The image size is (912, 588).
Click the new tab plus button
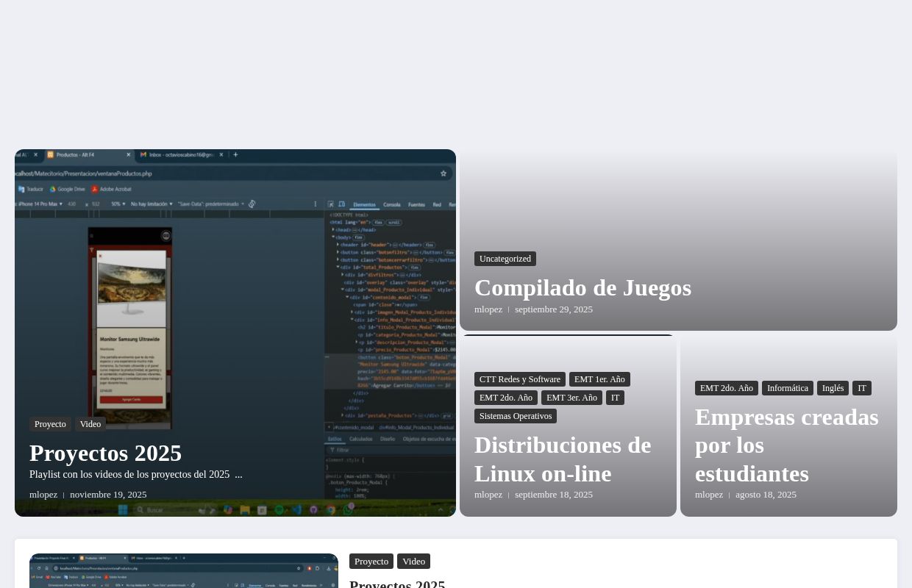click(x=235, y=155)
